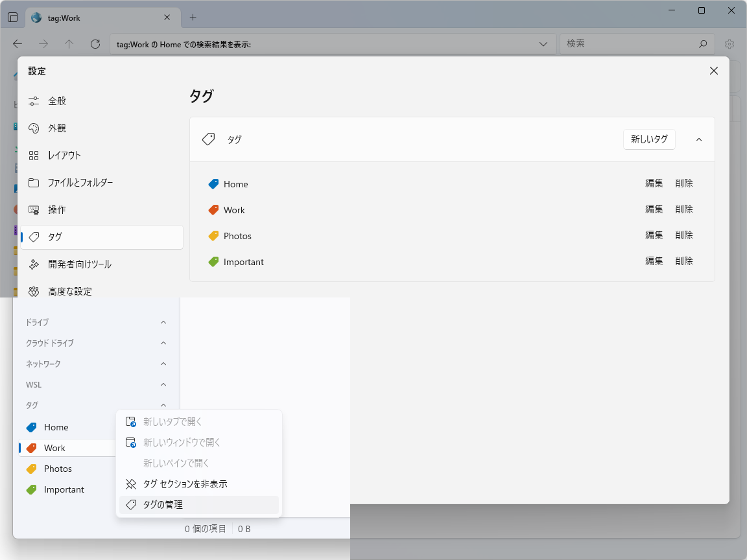Click the 高度な設定 flask icon

34,291
